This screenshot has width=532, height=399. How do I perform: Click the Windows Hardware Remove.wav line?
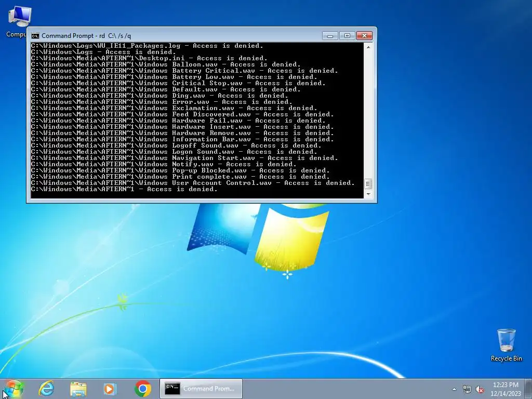coord(182,132)
